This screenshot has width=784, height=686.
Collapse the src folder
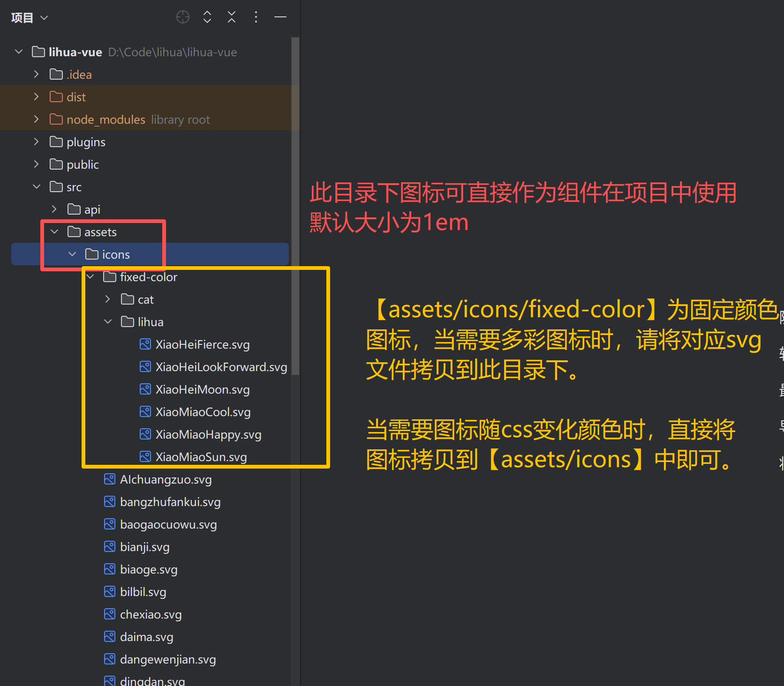click(x=37, y=187)
